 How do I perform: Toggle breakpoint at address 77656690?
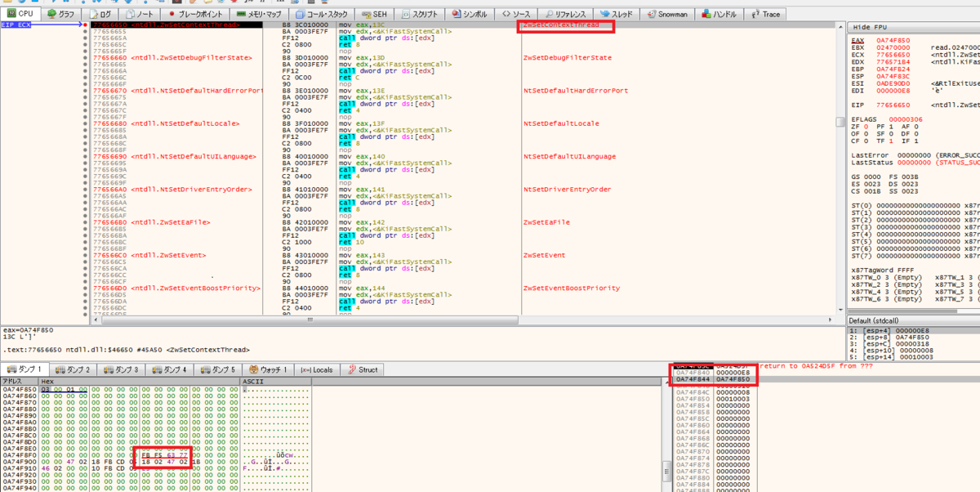(85, 156)
